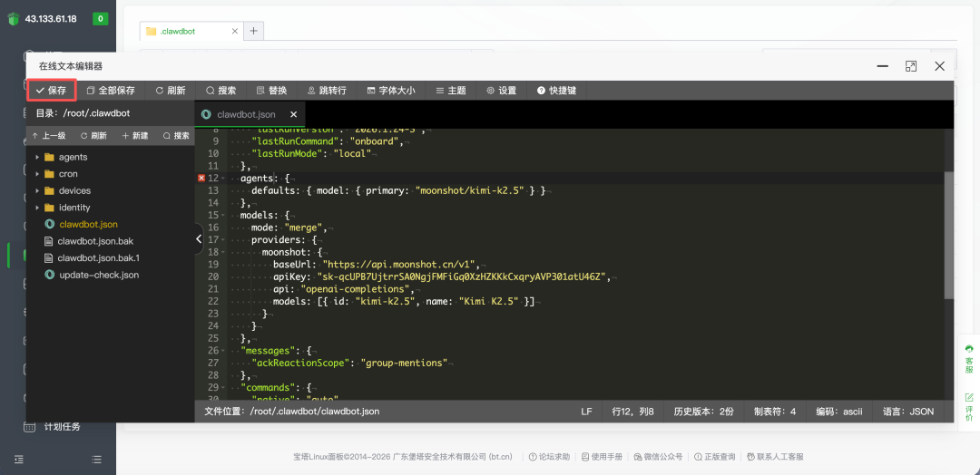Viewport: 980px width, 475px height.
Task: Open 计划任务 in the sidebar
Action: [62, 428]
